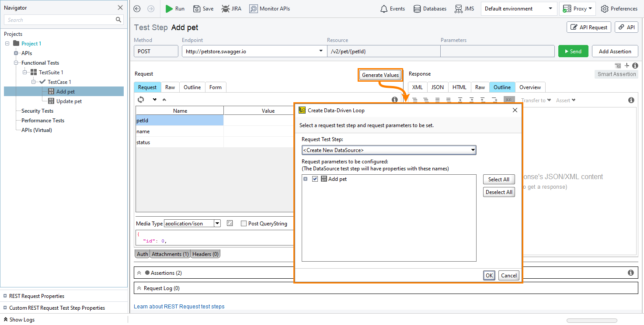Expand the Assertions (2) section
Image resolution: width=644 pixels, height=325 pixels.
click(x=139, y=273)
